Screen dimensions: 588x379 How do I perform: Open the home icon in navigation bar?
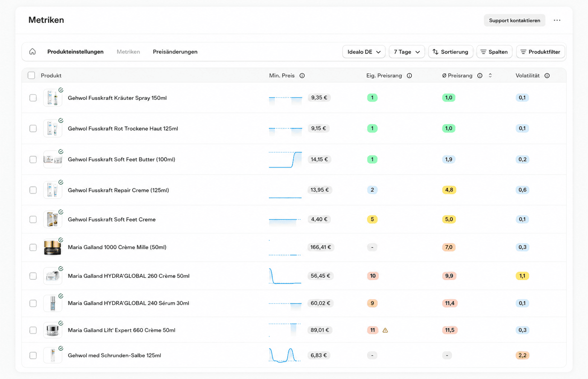point(32,52)
